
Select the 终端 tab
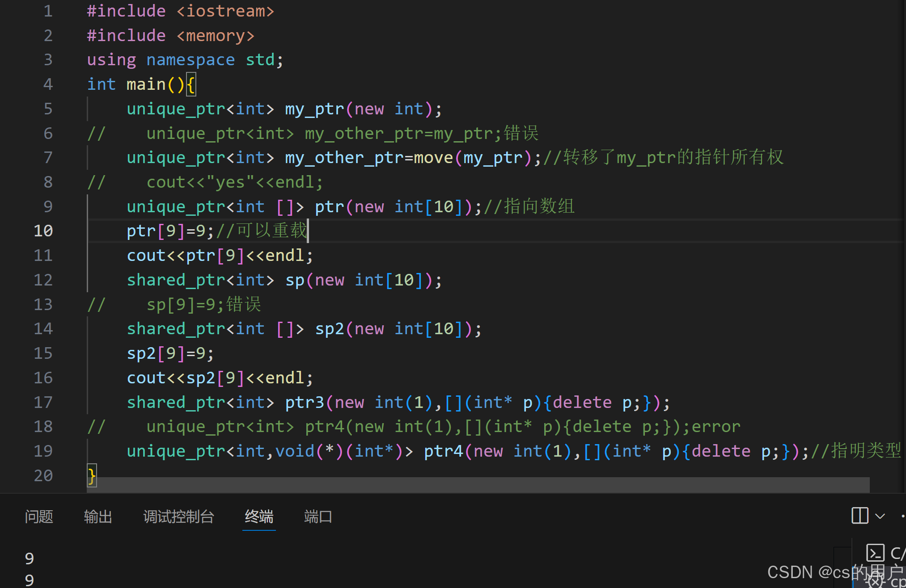(259, 517)
